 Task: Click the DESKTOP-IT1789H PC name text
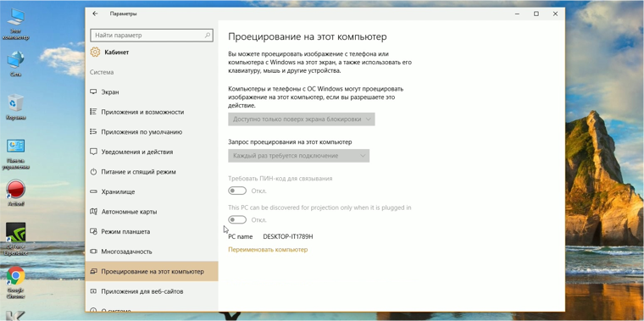click(288, 237)
